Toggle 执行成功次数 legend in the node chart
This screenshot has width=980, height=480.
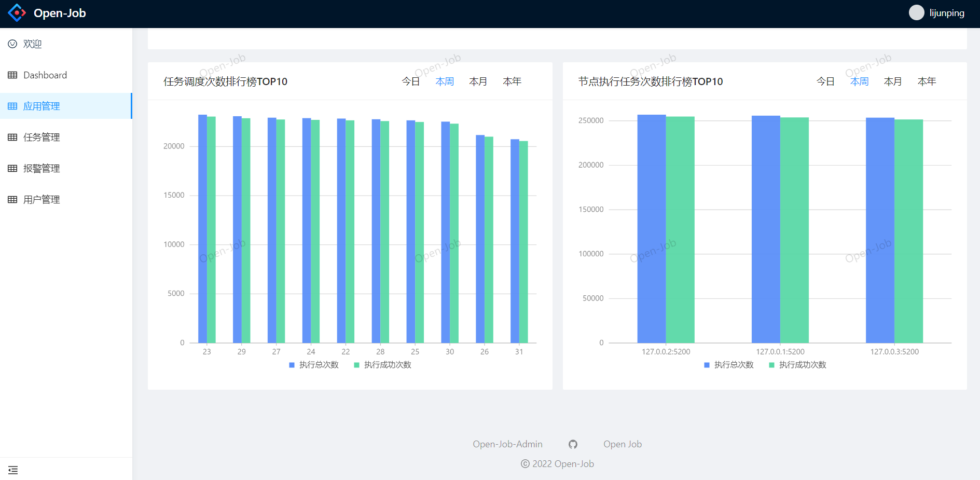click(797, 365)
